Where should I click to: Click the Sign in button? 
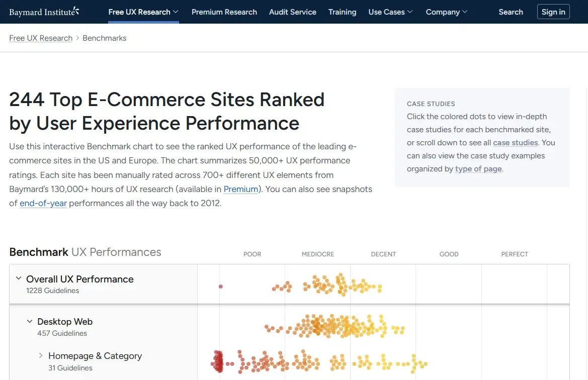(x=553, y=12)
